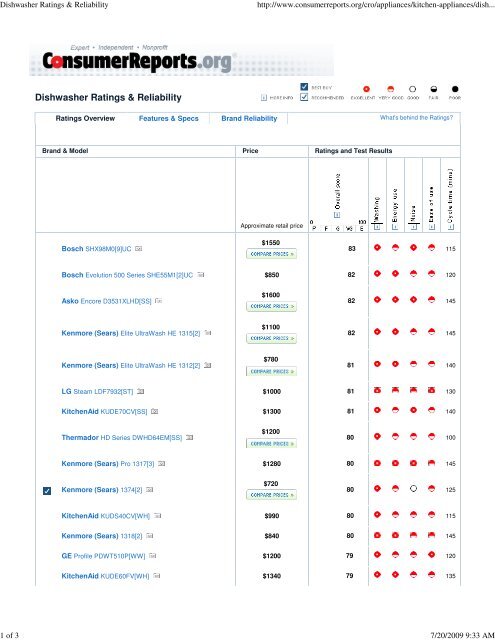Open the Asko Encore D3531XLHD[SS] link

tap(107, 301)
